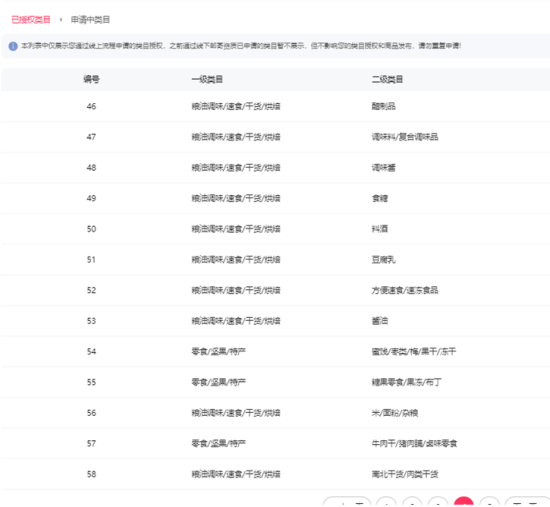The height and width of the screenshot is (507, 550).
Task: Click the 方便速食/速冻食品 category cell
Action: tap(405, 290)
